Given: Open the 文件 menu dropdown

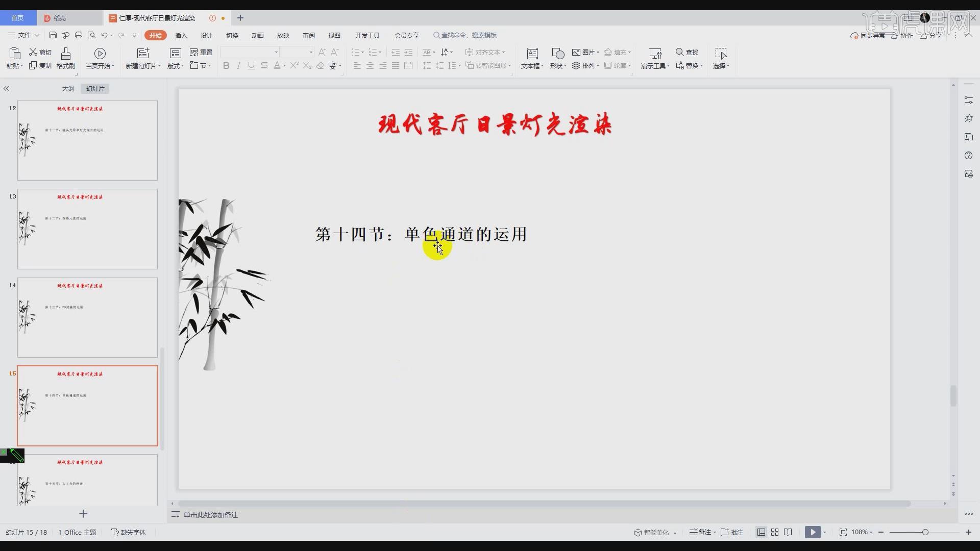Looking at the screenshot, I should [x=24, y=35].
